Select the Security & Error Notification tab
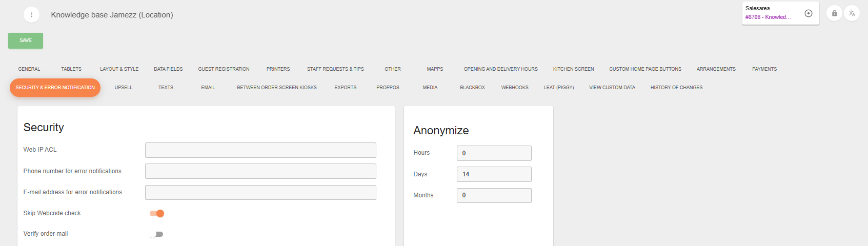868x246 pixels. (x=55, y=88)
